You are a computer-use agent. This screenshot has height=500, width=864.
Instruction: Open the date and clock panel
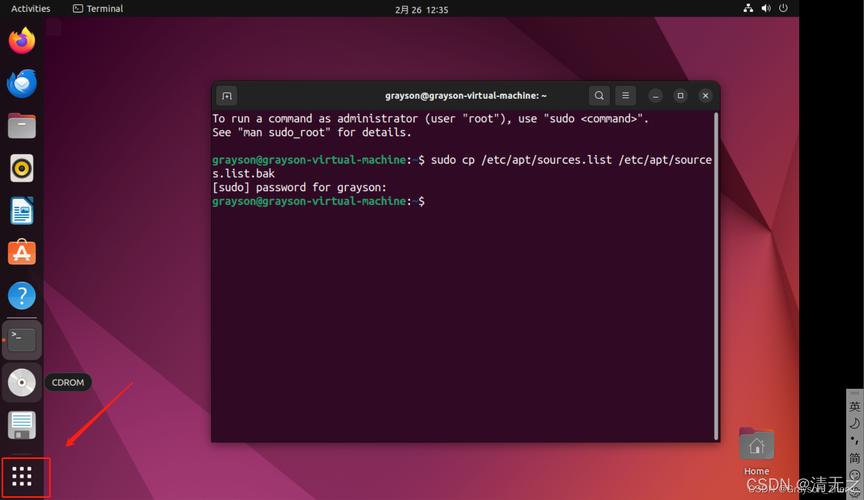click(422, 9)
